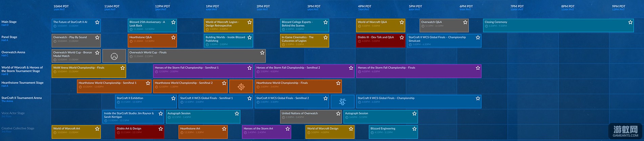Open The Future of StarCraft II AI event
The image size is (644, 141).
tap(76, 26)
